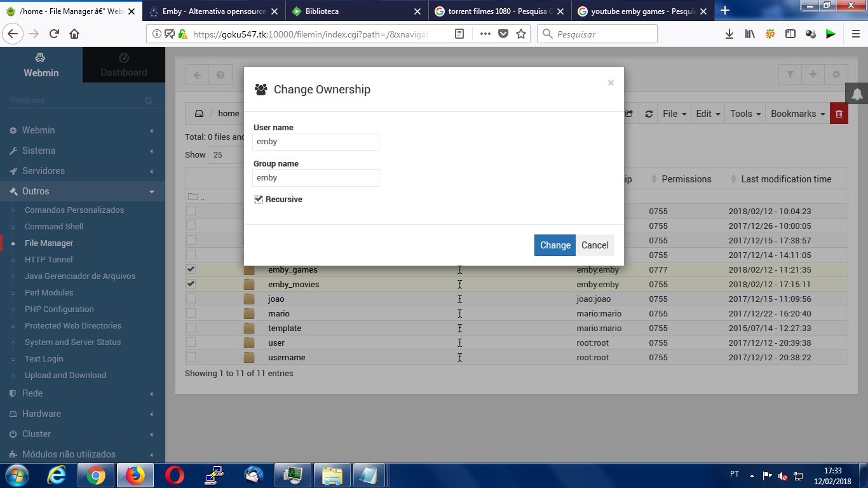868x488 pixels.
Task: Click the refresh icon in file toolbar
Action: click(x=649, y=114)
